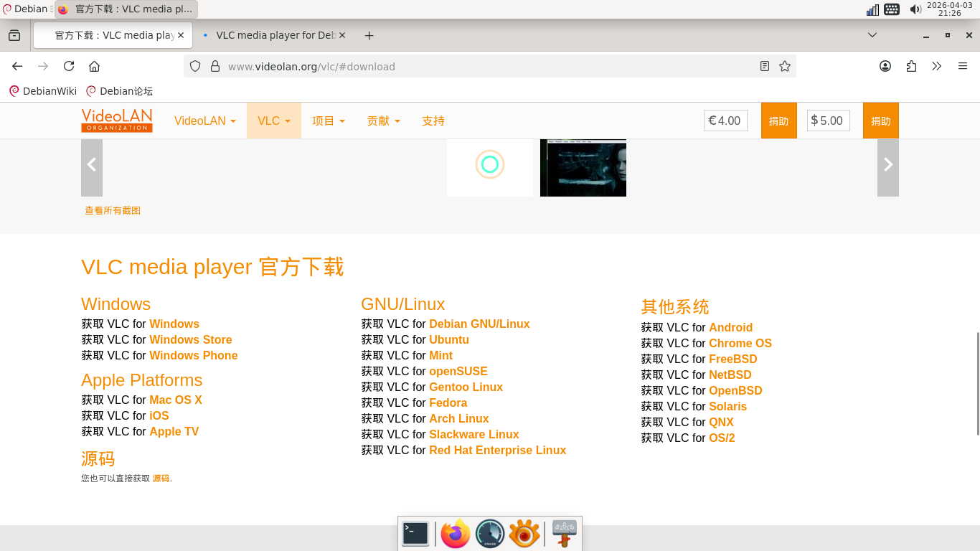Click the dark movie screenshot thumbnail
This screenshot has width=980, height=551.
tap(583, 168)
